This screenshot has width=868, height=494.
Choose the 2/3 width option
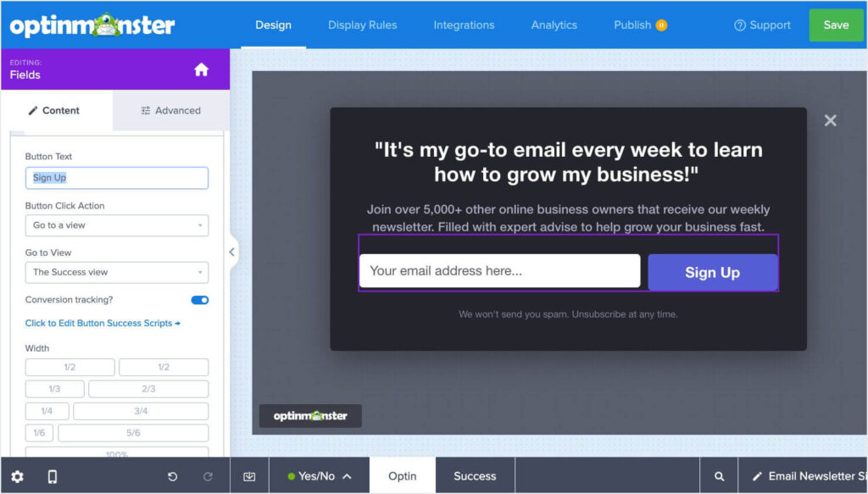148,389
